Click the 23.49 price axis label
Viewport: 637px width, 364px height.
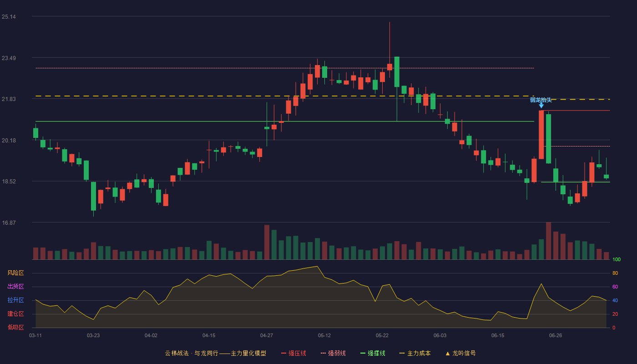click(x=9, y=58)
